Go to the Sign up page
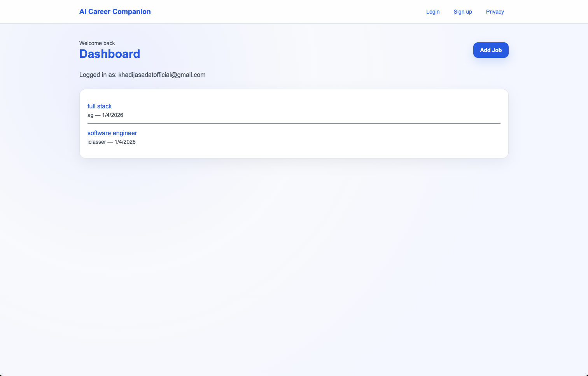The height and width of the screenshot is (376, 588). (x=462, y=12)
